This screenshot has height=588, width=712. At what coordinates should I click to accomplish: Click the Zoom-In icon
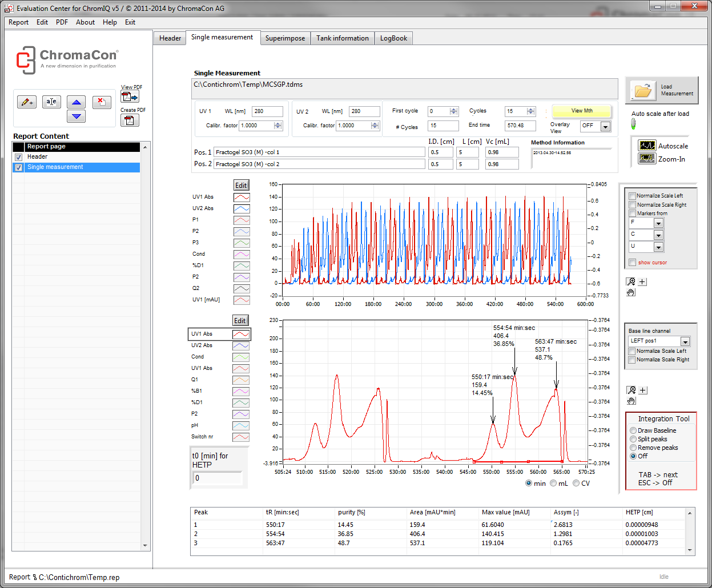coord(647,159)
